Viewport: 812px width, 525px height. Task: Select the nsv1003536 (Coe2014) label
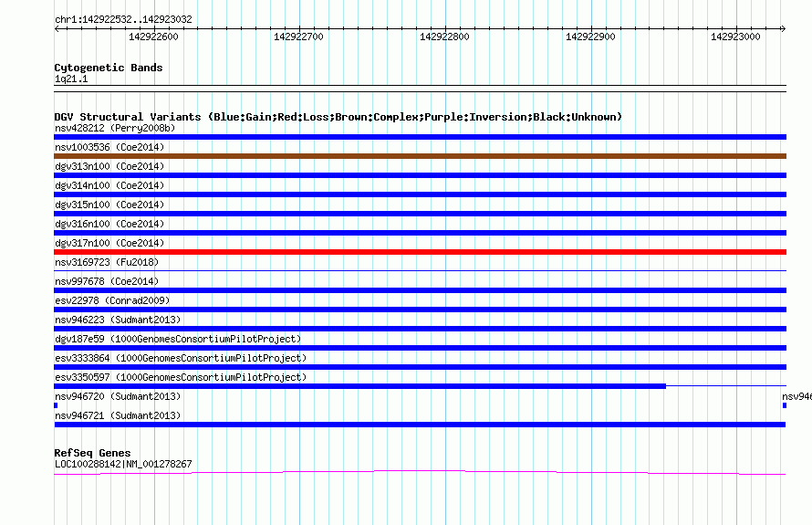pos(109,147)
